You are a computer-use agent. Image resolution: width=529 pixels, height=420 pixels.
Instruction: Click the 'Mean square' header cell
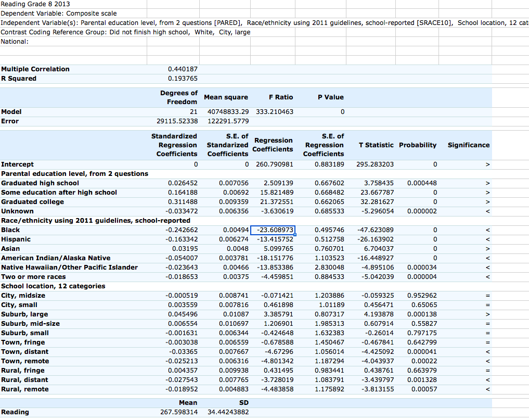[226, 97]
